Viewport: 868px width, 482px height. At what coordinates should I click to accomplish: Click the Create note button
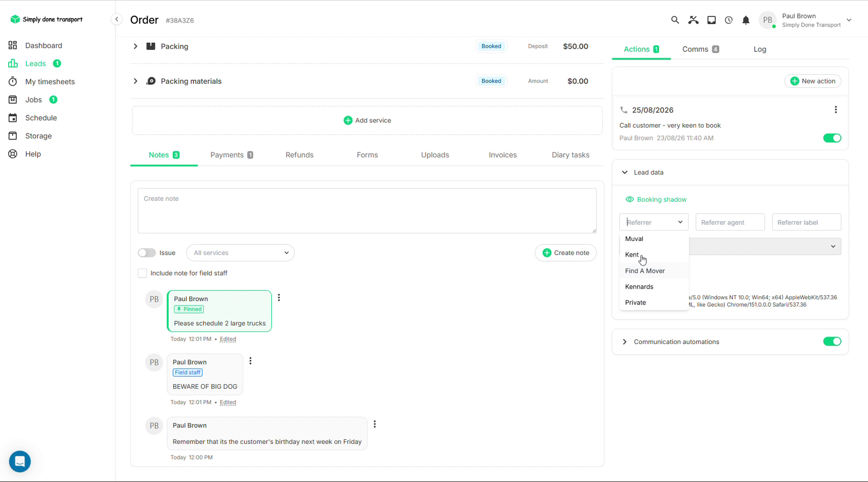coord(566,253)
